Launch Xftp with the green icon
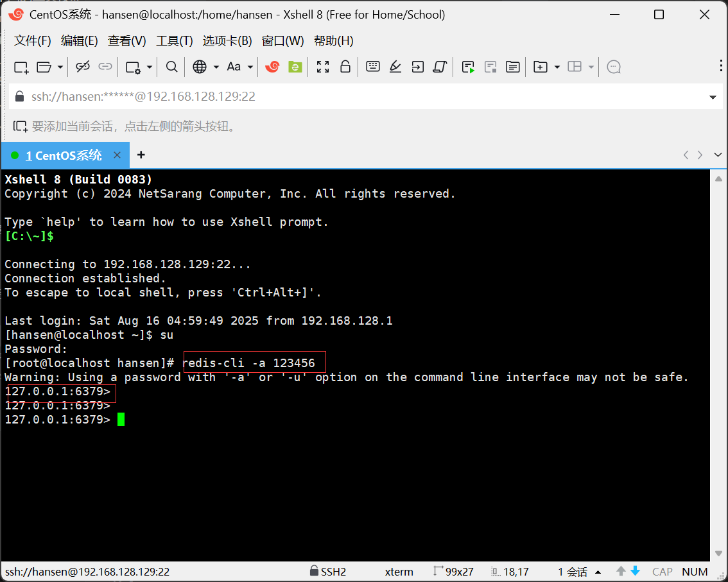This screenshot has height=582, width=728. (x=295, y=67)
